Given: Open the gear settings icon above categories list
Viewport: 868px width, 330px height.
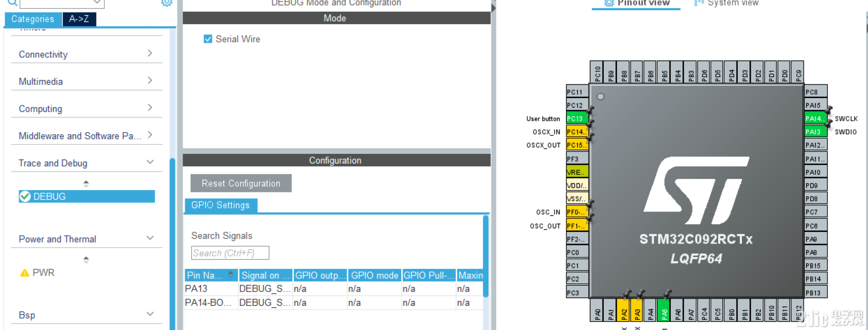Looking at the screenshot, I should click(167, 3).
